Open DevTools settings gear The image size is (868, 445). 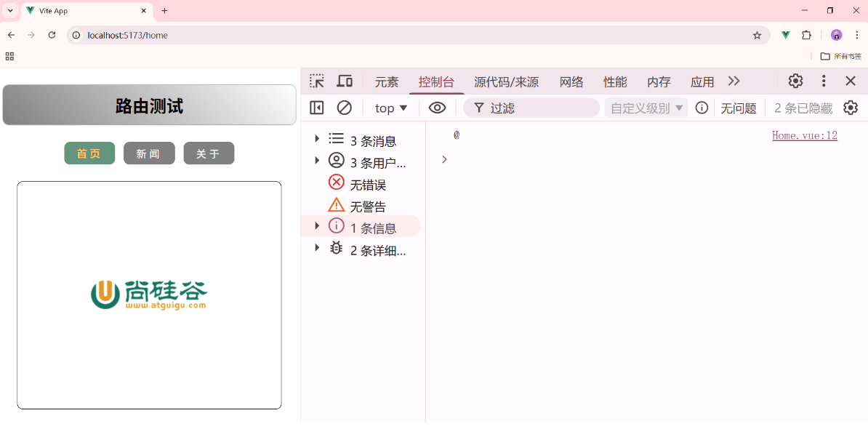tap(795, 81)
